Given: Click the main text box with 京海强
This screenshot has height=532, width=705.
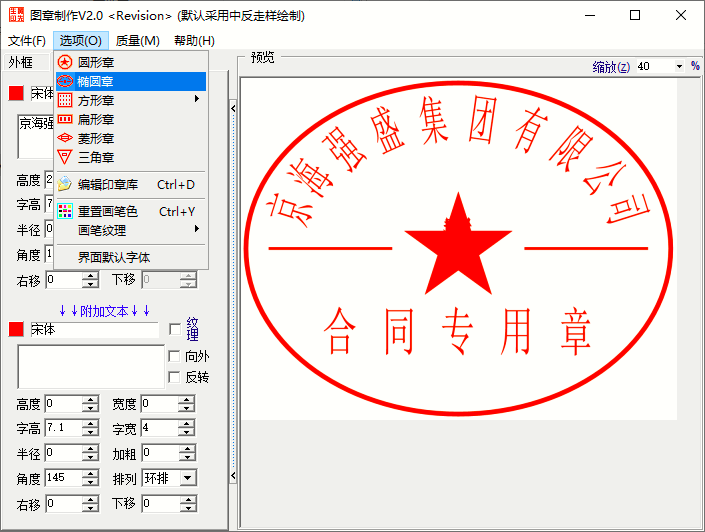Looking at the screenshot, I should point(36,136).
